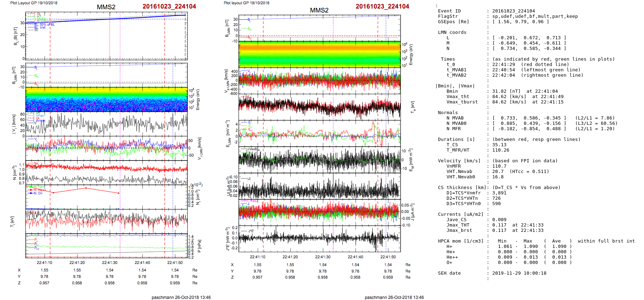
Task: Click the J*E' panel in right plot
Action: pyautogui.click(x=319, y=238)
